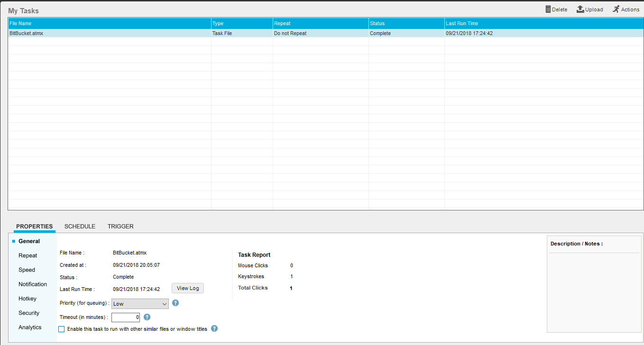Click inside the Timeout in minutes field
This screenshot has width=644, height=345.
pos(126,318)
